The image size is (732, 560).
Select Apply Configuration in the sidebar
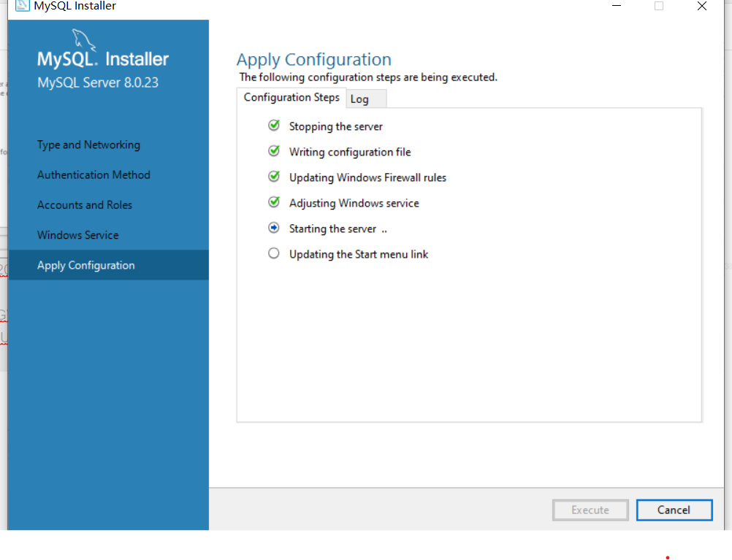coord(108,265)
